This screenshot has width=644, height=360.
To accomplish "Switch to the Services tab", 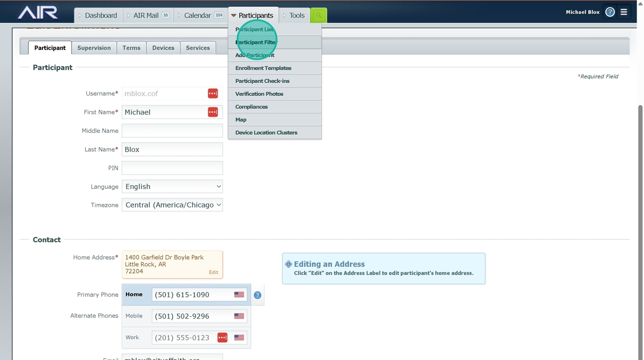I will click(x=198, y=48).
